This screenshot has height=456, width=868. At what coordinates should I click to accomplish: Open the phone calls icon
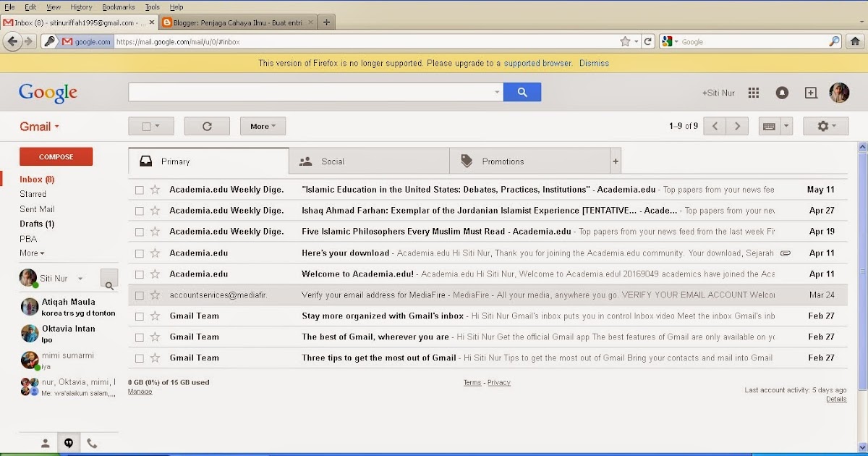coord(92,444)
